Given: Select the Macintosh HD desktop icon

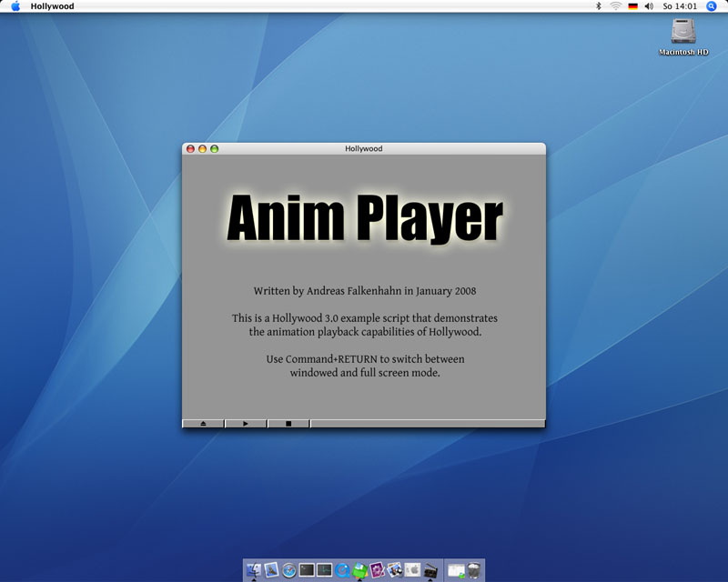Looking at the screenshot, I should [683, 36].
